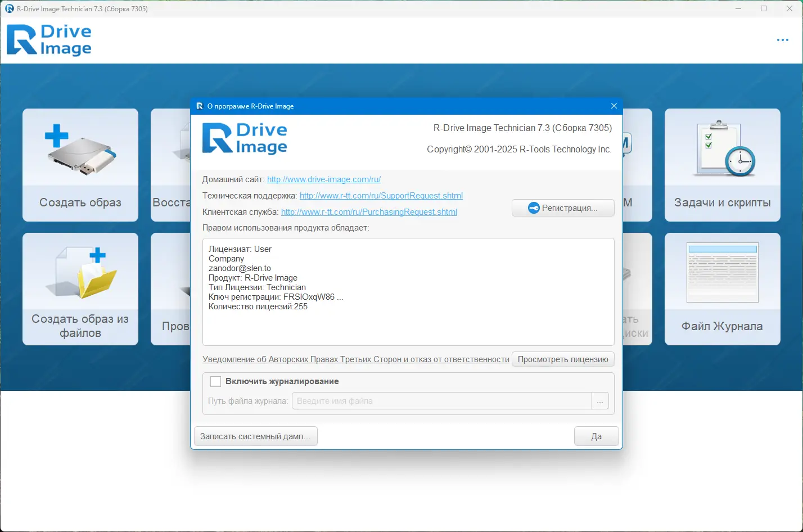Click the Задачи и скрипты label

[x=723, y=202]
